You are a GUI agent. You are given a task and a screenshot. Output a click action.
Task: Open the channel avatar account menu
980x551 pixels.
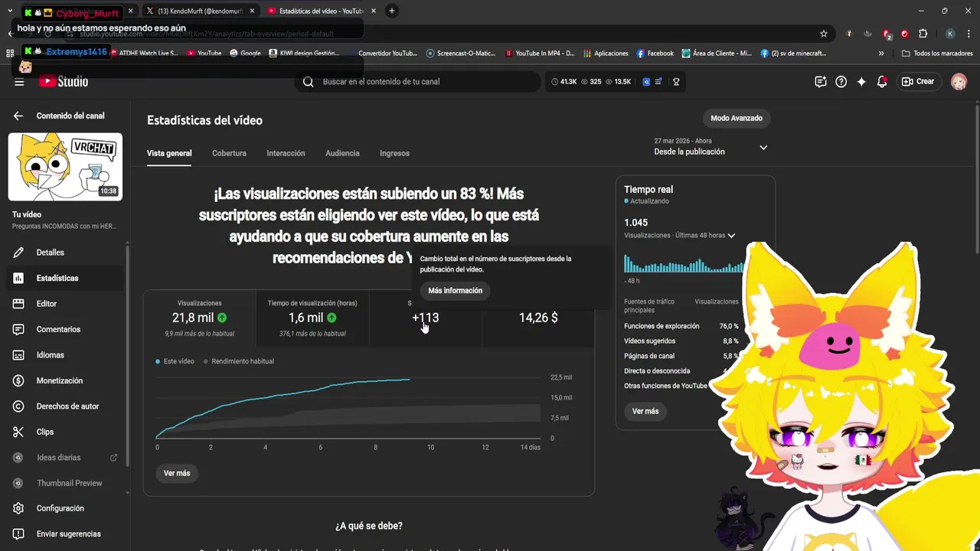pyautogui.click(x=959, y=82)
